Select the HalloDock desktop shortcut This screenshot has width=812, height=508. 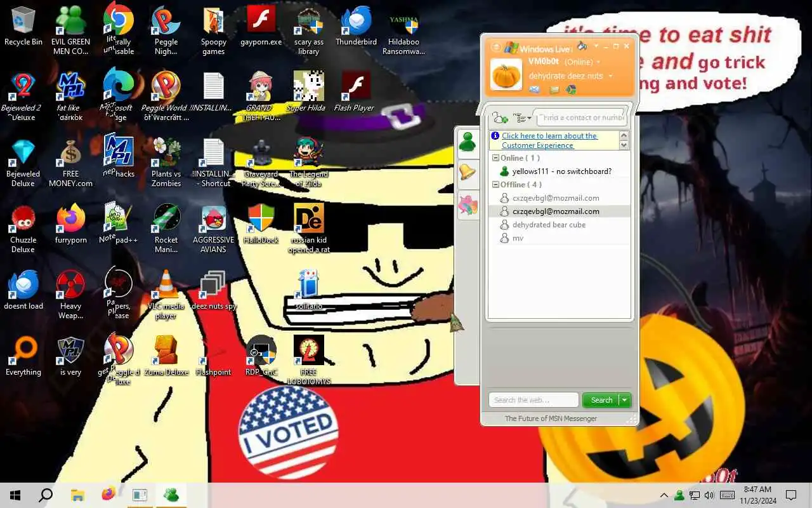click(261, 224)
